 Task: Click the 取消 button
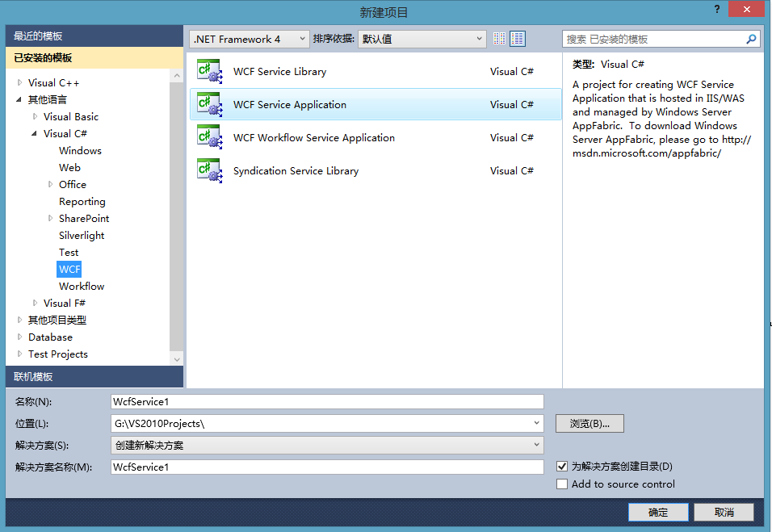pos(724,513)
